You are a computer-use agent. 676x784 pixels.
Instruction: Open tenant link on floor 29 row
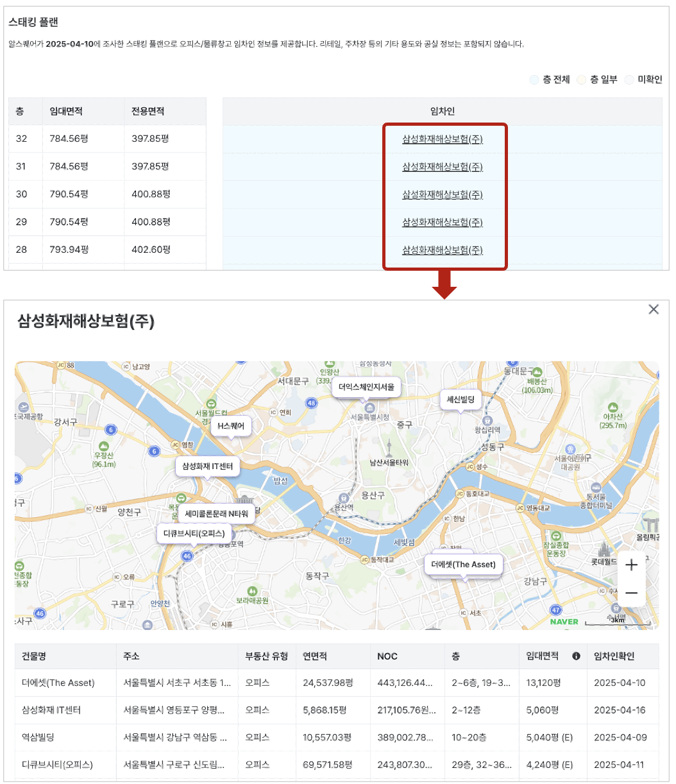(x=443, y=222)
